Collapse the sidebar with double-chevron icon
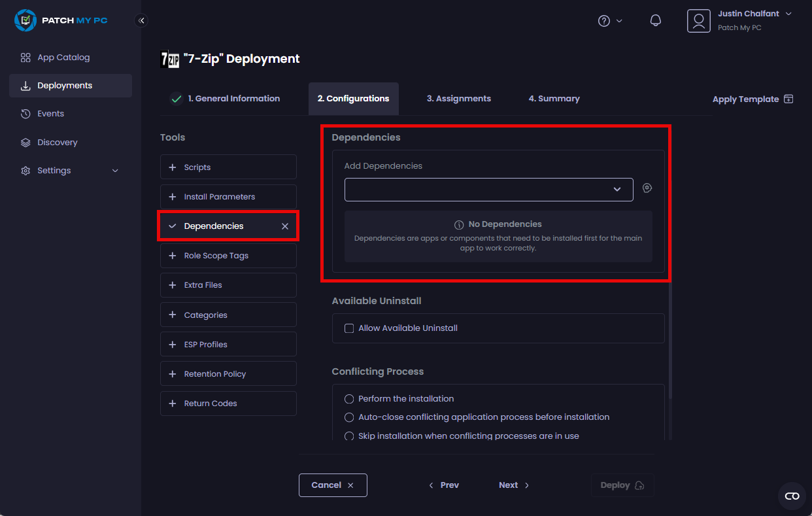 tap(141, 20)
